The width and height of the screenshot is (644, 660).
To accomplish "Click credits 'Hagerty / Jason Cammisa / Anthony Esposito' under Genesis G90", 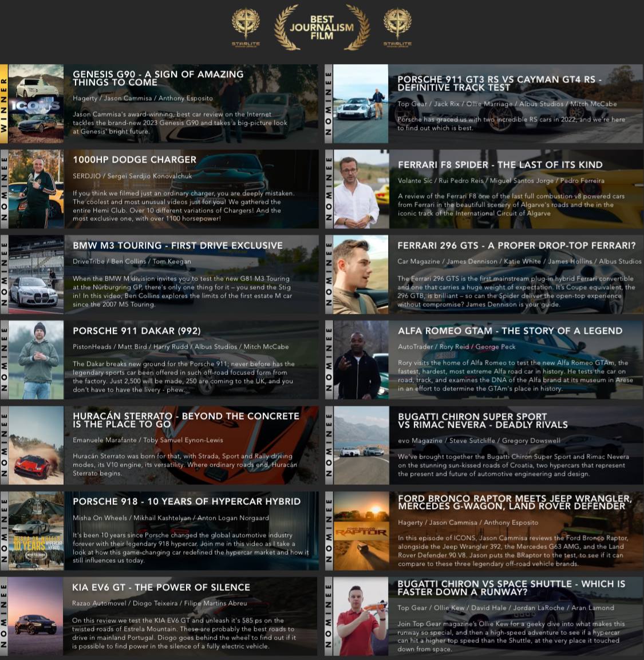I will (x=143, y=98).
